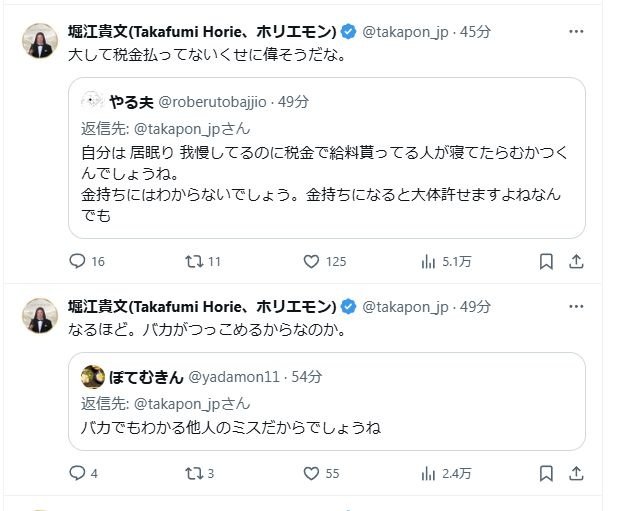Share the first tweet
The width and height of the screenshot is (622, 511).
[x=576, y=262]
